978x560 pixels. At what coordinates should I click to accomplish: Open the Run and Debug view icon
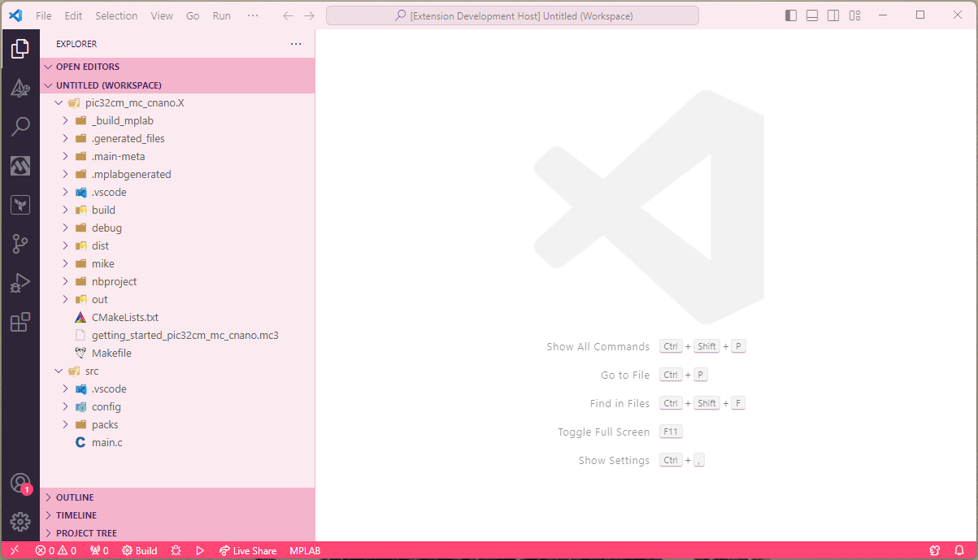point(20,283)
